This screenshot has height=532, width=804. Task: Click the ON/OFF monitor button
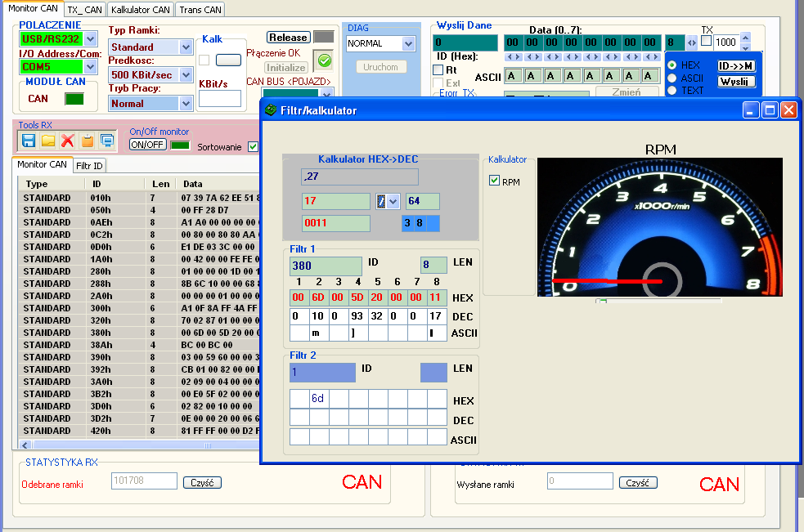tap(147, 145)
